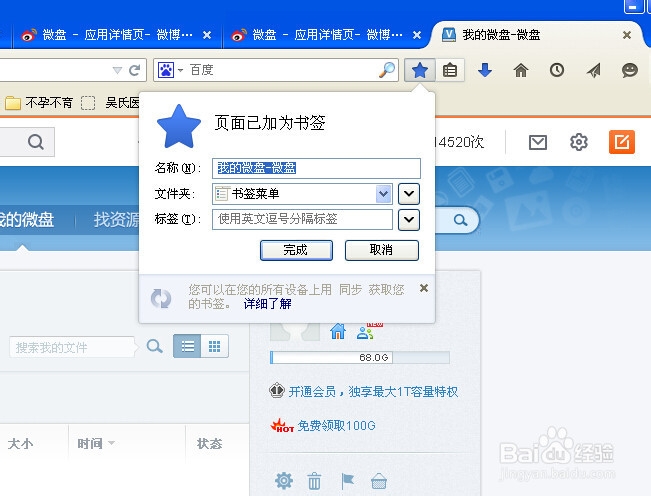Viewport: 651px width, 496px height.
Task: Click the 状态 column header
Action: (209, 444)
